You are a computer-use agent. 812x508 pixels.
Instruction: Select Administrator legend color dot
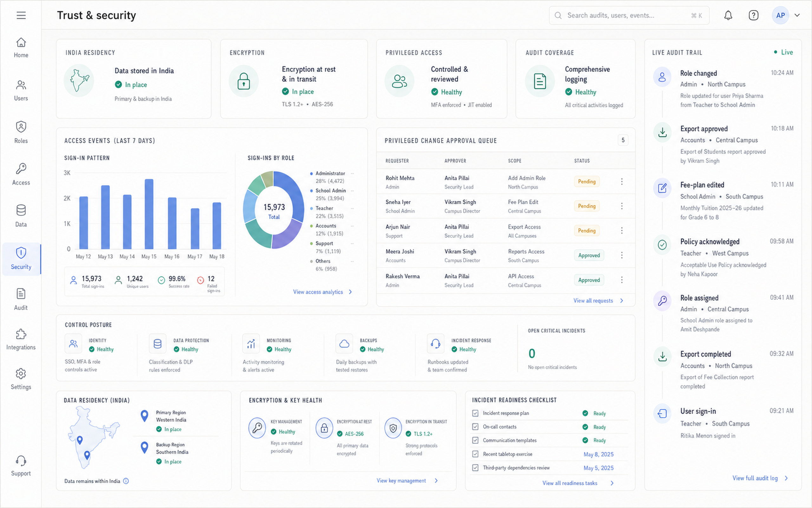click(x=311, y=174)
